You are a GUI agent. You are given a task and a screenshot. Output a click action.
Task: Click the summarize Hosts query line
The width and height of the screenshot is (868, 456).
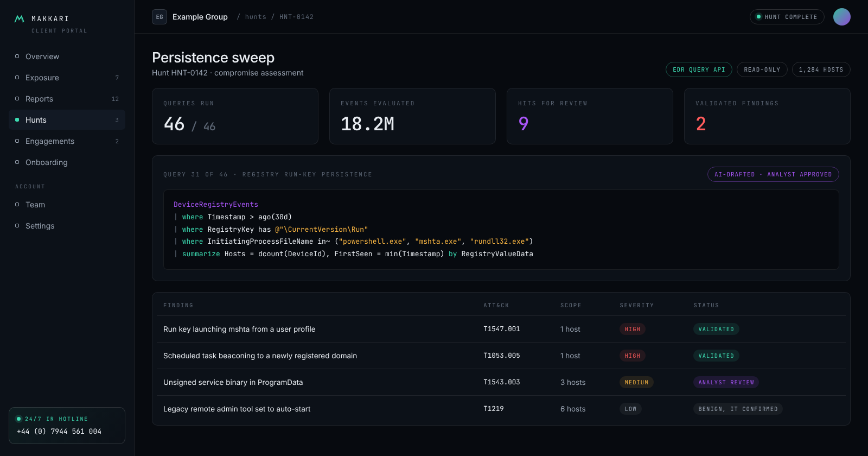click(x=354, y=254)
